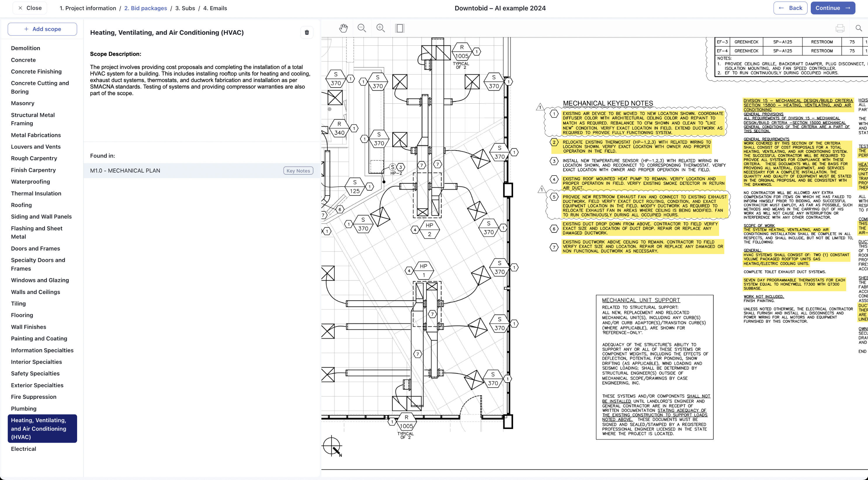The height and width of the screenshot is (480, 868).
Task: Click the print icon in the viewer
Action: (x=840, y=28)
